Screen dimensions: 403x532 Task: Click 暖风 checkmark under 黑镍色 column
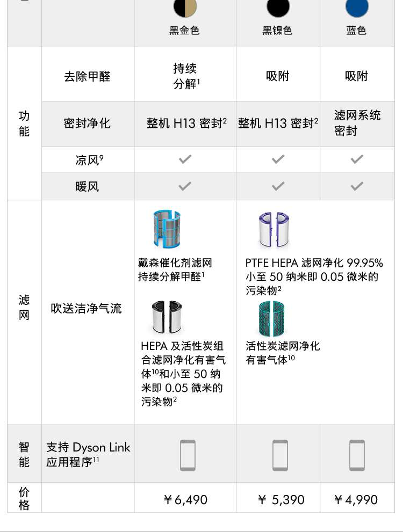(x=278, y=186)
